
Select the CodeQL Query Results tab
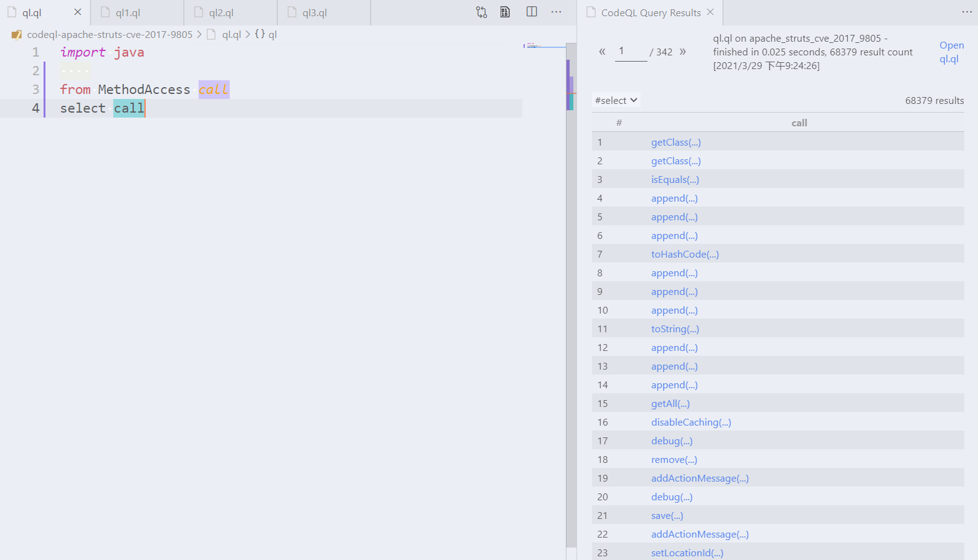tap(650, 12)
